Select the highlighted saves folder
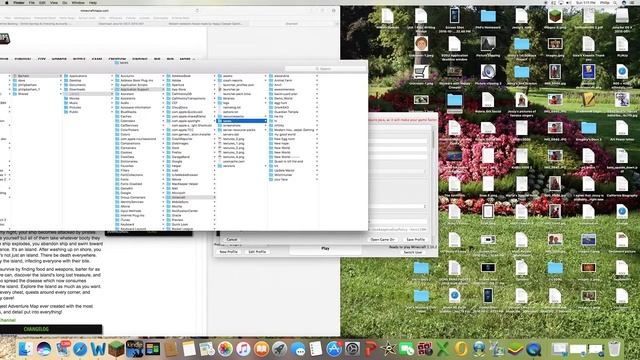The image size is (640, 360). tap(242, 121)
